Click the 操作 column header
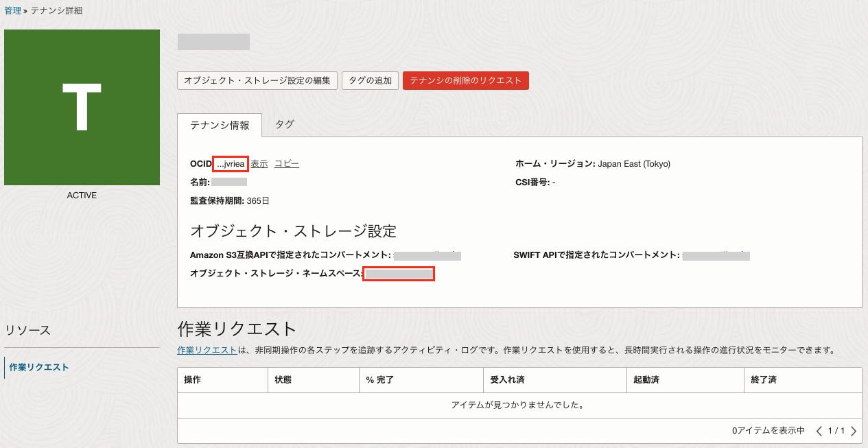Screen dimensions: 868x448 point(193,379)
